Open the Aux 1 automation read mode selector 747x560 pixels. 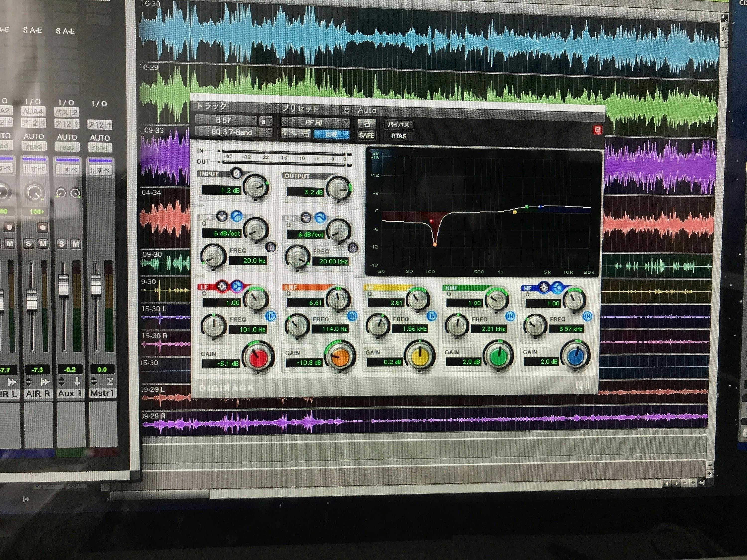pyautogui.click(x=67, y=147)
